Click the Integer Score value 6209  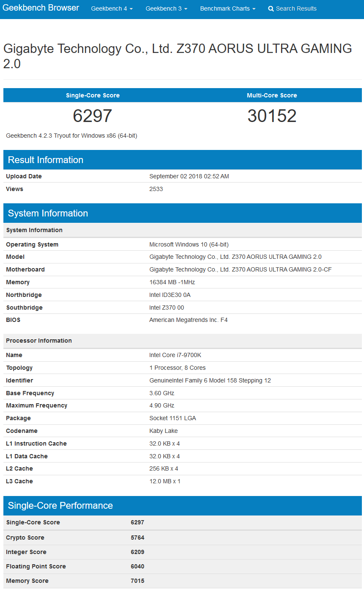click(138, 552)
